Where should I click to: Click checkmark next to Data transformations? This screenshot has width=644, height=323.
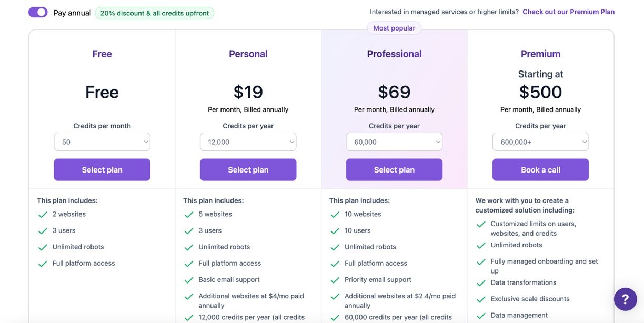[481, 283]
